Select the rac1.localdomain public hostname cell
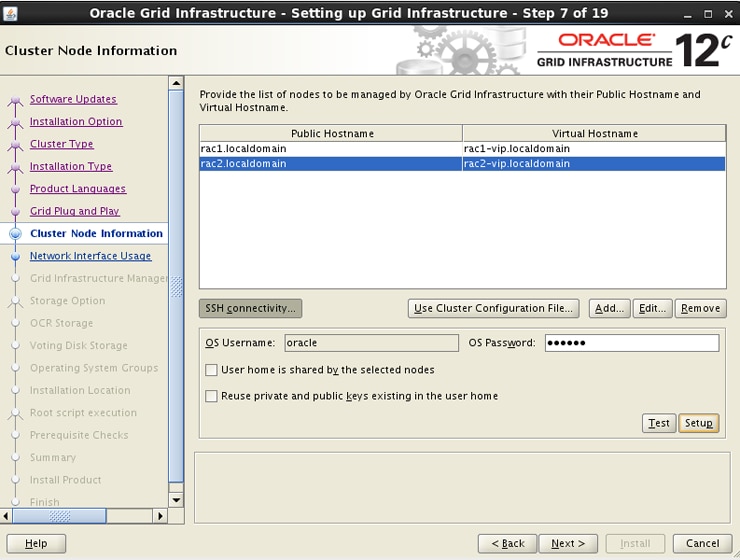Viewport: 740px width, 560px height. pyautogui.click(x=331, y=149)
